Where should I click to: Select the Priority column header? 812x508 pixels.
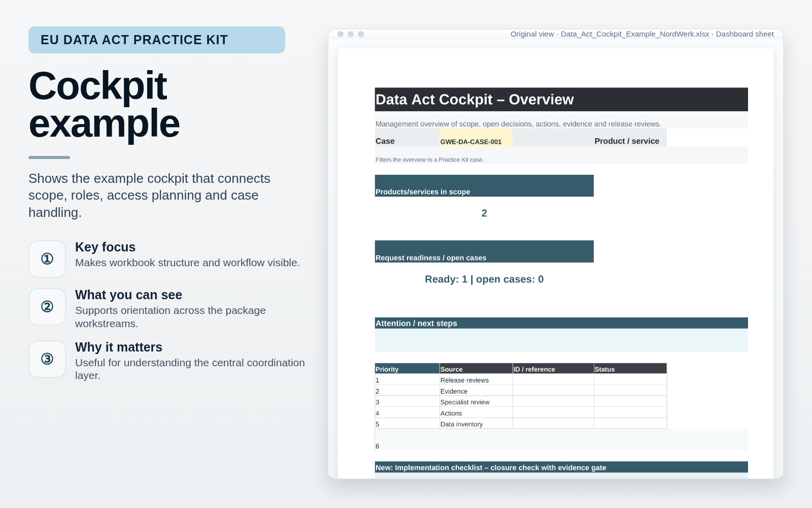coord(407,369)
